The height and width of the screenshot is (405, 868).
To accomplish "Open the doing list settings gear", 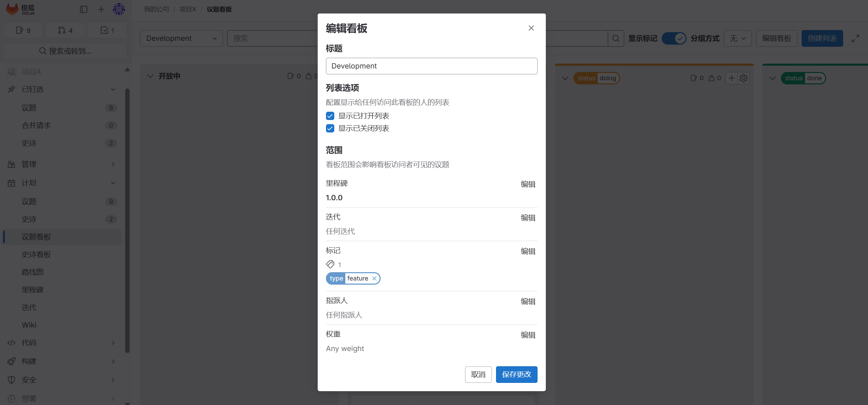I will 743,78.
